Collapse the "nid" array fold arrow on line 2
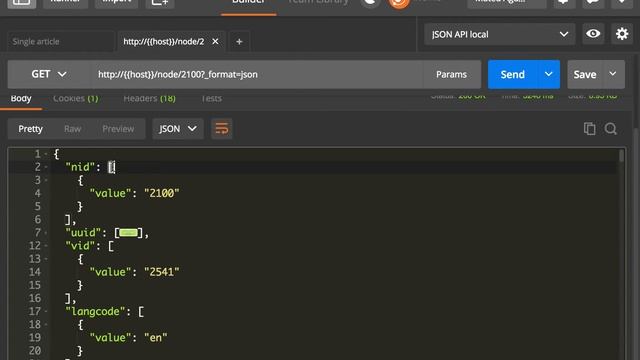The image size is (640, 360). (x=46, y=167)
